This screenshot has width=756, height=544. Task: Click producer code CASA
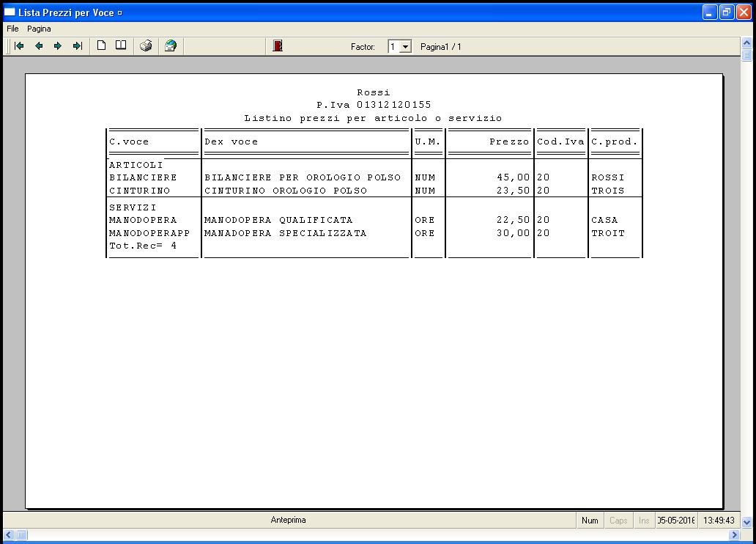click(604, 220)
